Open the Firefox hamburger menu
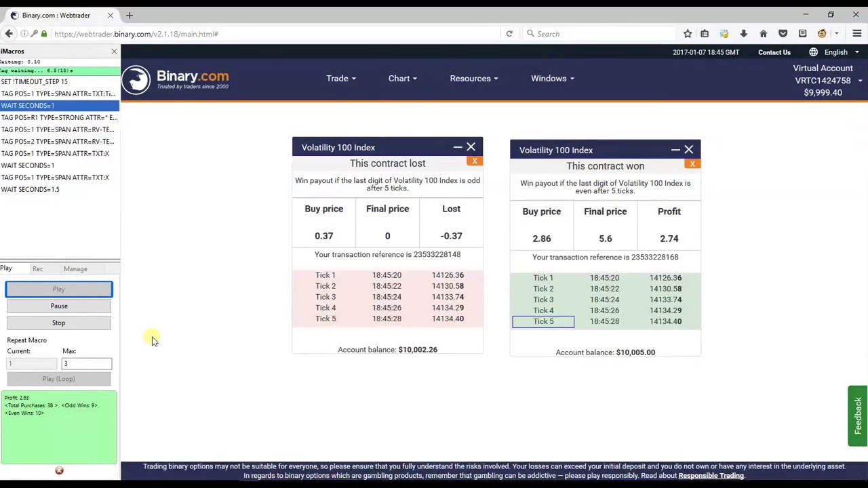This screenshot has width=868, height=488. tap(857, 34)
